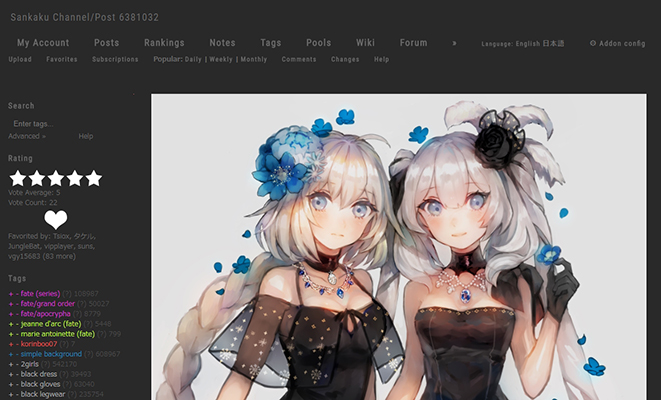Add fate/apocrypha tag with plus sign
The width and height of the screenshot is (661, 400).
pyautogui.click(x=11, y=314)
